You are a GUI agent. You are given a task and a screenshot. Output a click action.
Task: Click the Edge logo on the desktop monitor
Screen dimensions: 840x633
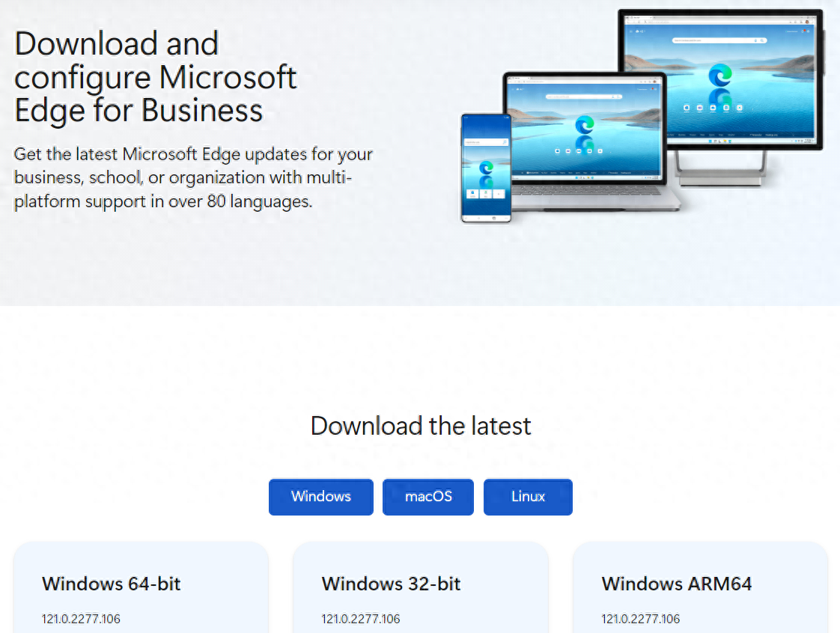[x=720, y=75]
